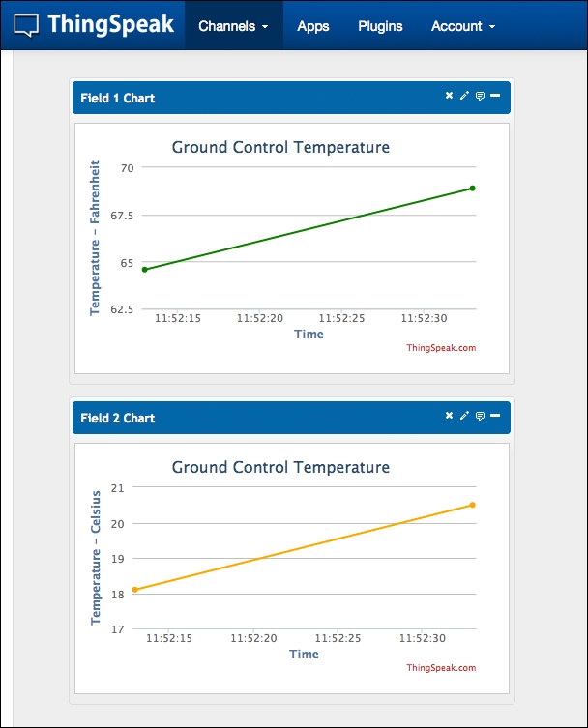Click the X icon on Field 2 Chart
Image resolution: width=588 pixels, height=728 pixels.
[449, 416]
